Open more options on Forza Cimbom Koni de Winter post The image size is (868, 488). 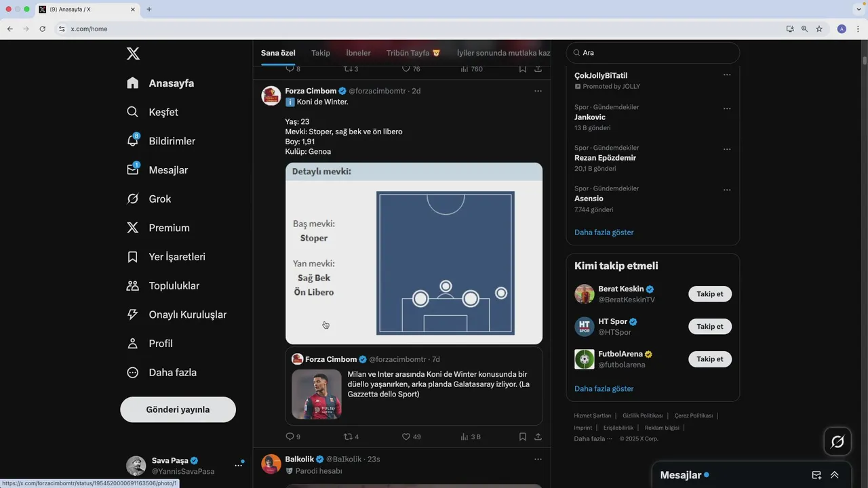click(538, 91)
